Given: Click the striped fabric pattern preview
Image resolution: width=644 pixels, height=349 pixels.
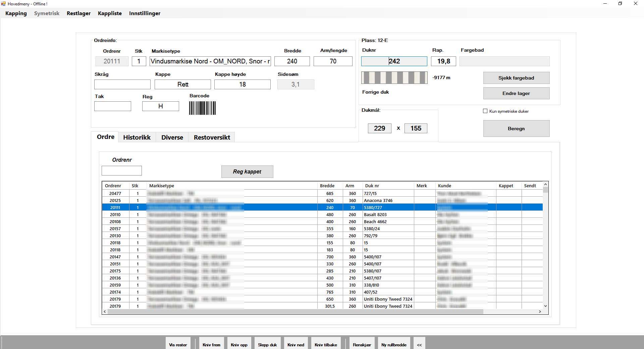Looking at the screenshot, I should tap(394, 78).
